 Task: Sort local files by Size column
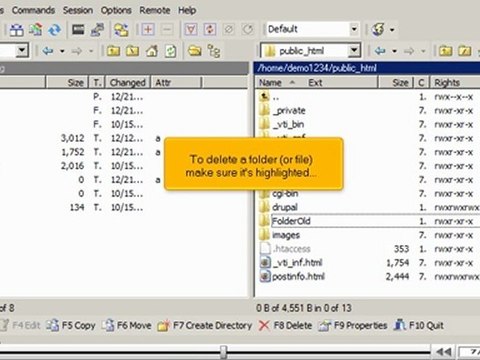point(75,82)
